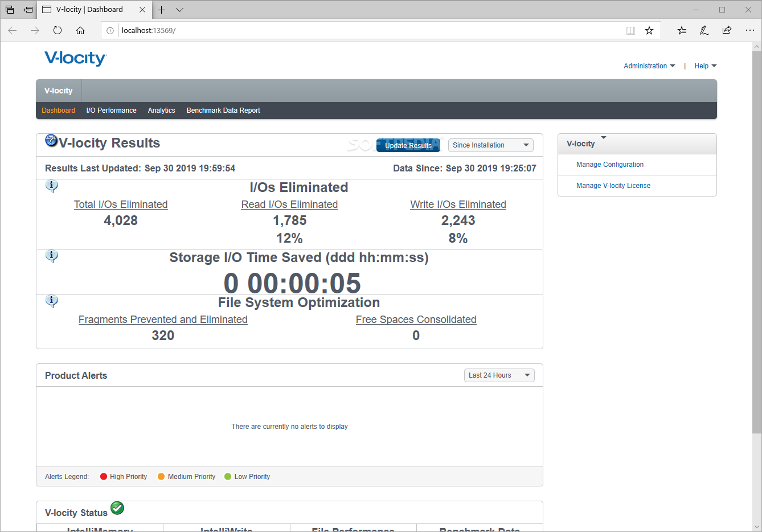The width and height of the screenshot is (762, 532).
Task: Open Last 24 Hours dropdown
Action: point(499,375)
